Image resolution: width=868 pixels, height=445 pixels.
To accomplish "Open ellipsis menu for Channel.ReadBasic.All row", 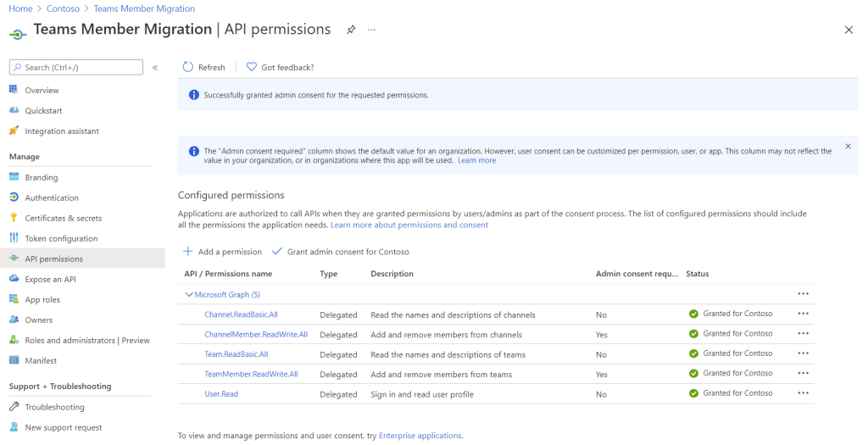I will pyautogui.click(x=803, y=314).
